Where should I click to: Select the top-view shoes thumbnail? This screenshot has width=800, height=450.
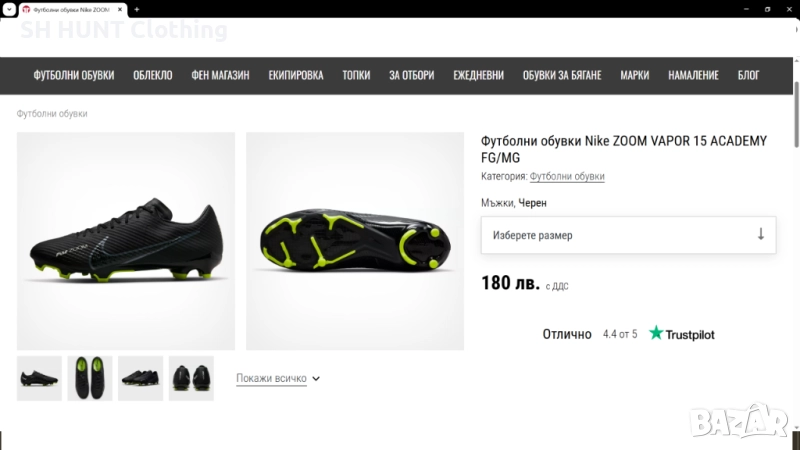tap(90, 378)
